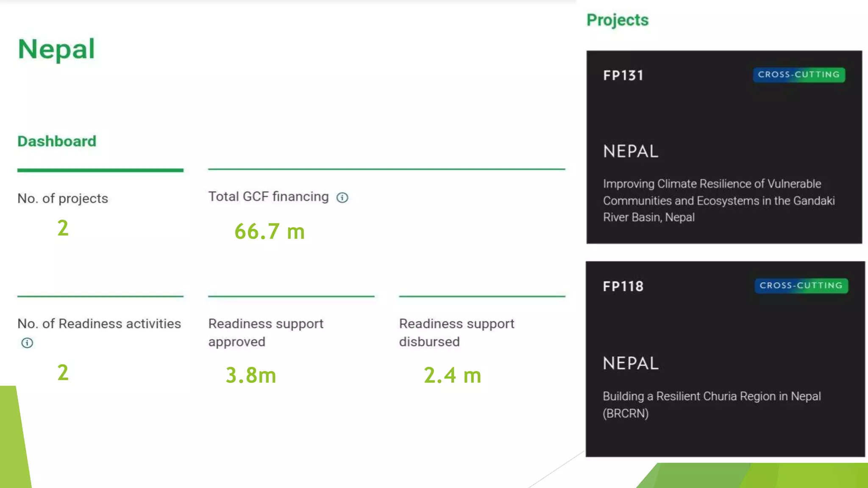Click the FP131 project code
Viewport: 868px width, 488px height.
pos(623,75)
